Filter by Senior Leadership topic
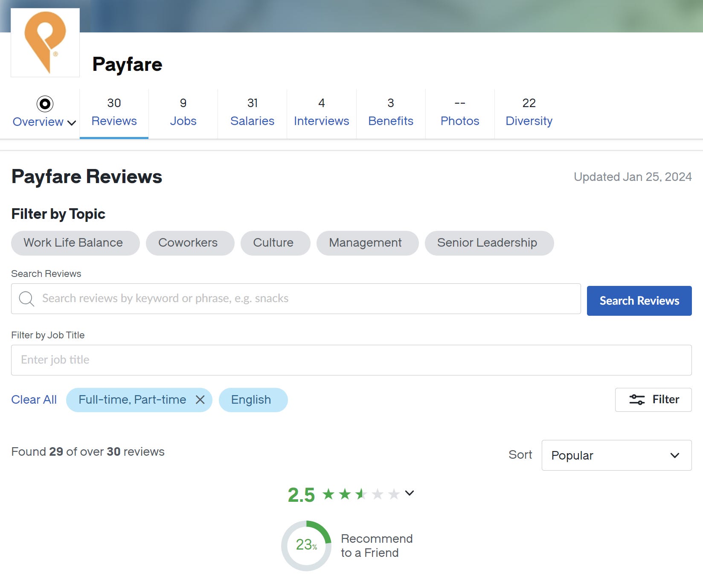Viewport: 703px width, 588px height. [x=489, y=243]
